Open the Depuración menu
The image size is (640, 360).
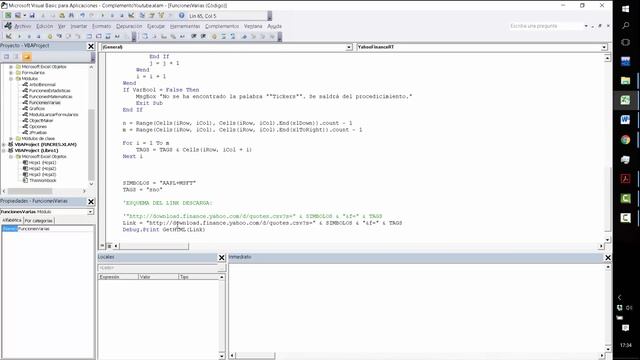[129, 26]
